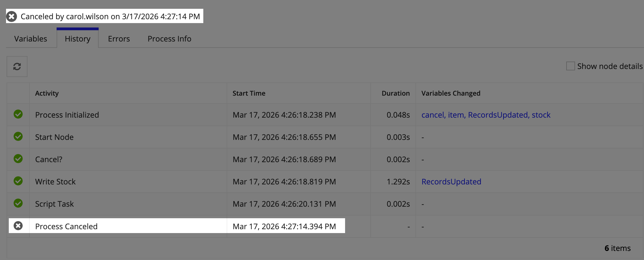Click the refresh history icon
Screen dimensions: 644x260
(17, 67)
